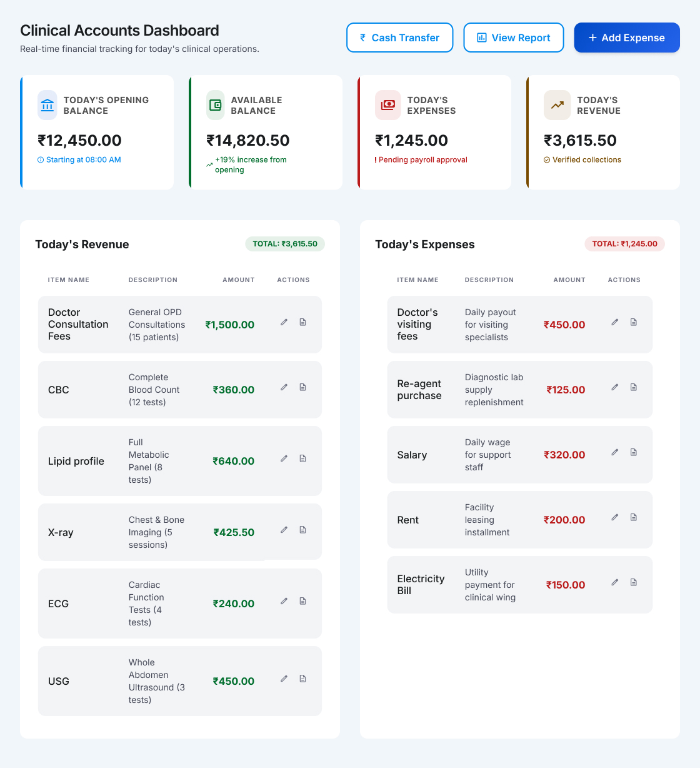The image size is (700, 768).
Task: Edit the ECG revenue row
Action: (x=284, y=601)
